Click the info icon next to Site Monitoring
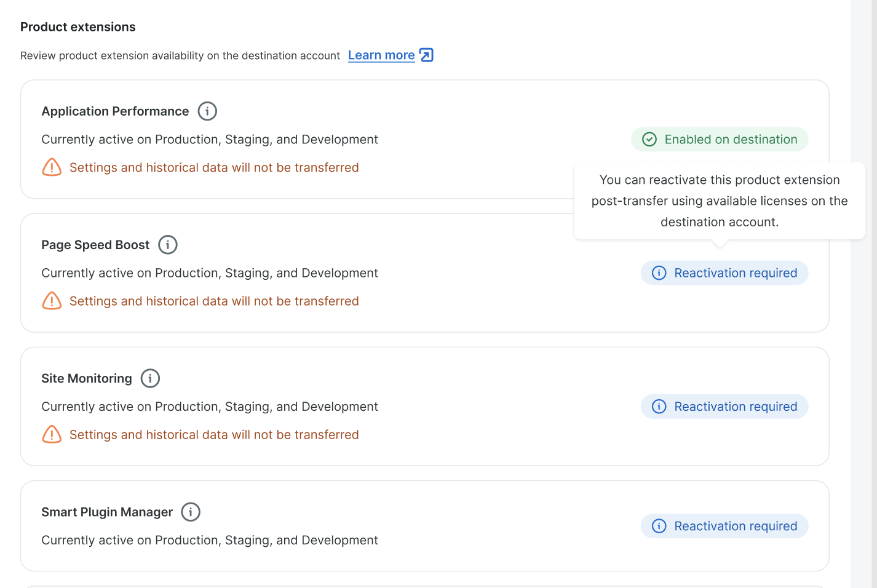 150,378
